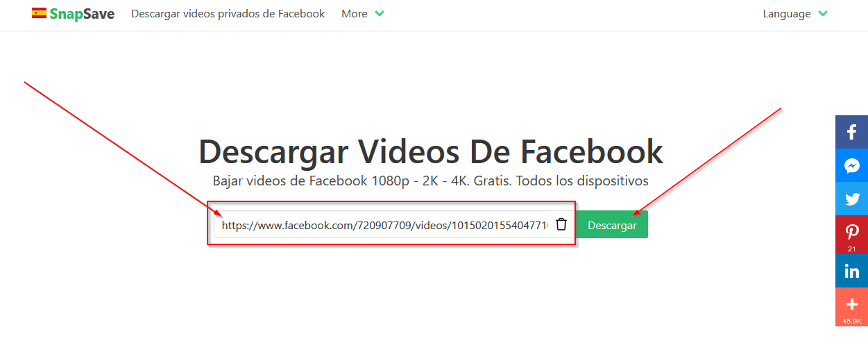Share the page on LinkedIn
The width and height of the screenshot is (868, 359).
tap(851, 271)
